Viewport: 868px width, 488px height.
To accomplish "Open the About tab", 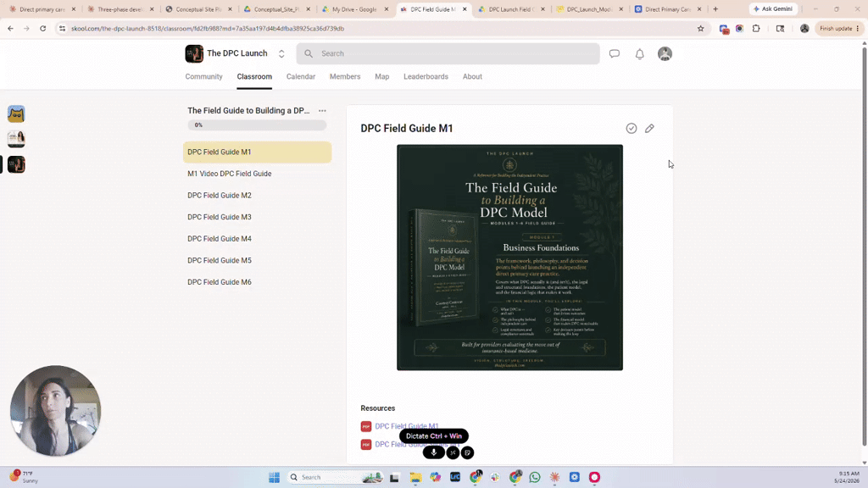I will click(x=472, y=76).
